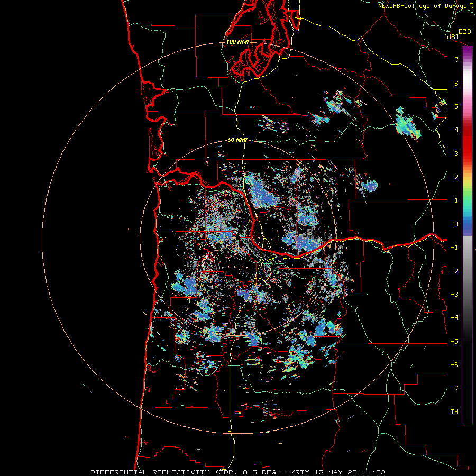Click the TH threshold label on the colorbar
Image resolution: width=476 pixels, height=476 pixels.
(454, 412)
